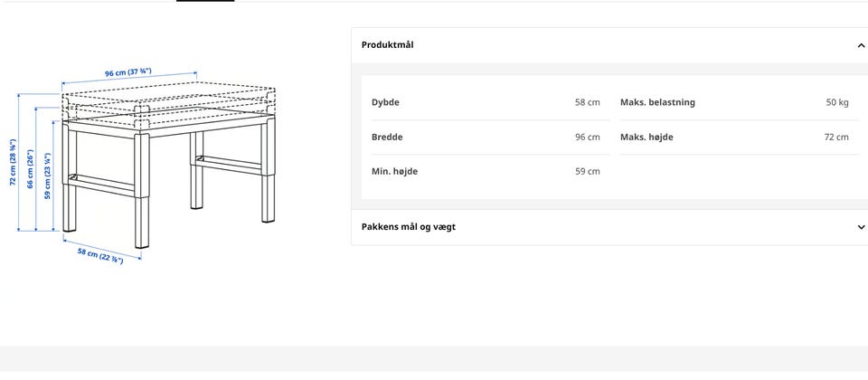Click the Maks. belastning row label
Viewport: 868px width, 380px height.
pos(657,102)
